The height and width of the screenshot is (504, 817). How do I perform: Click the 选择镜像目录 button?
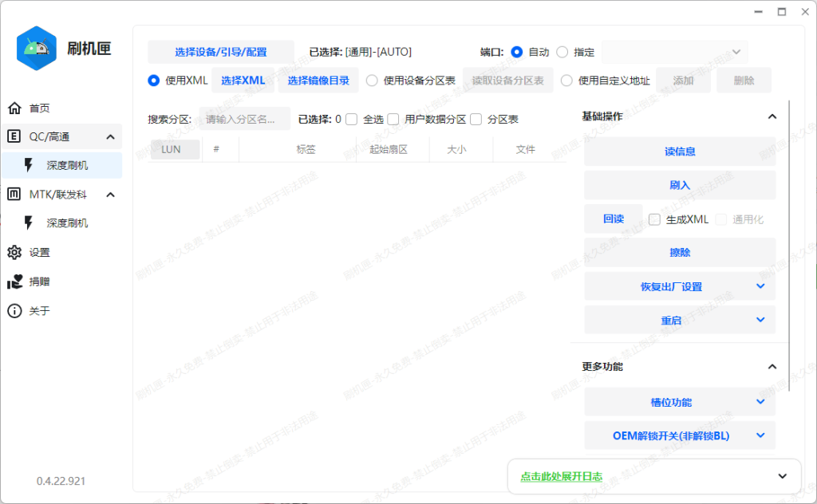[x=318, y=80]
